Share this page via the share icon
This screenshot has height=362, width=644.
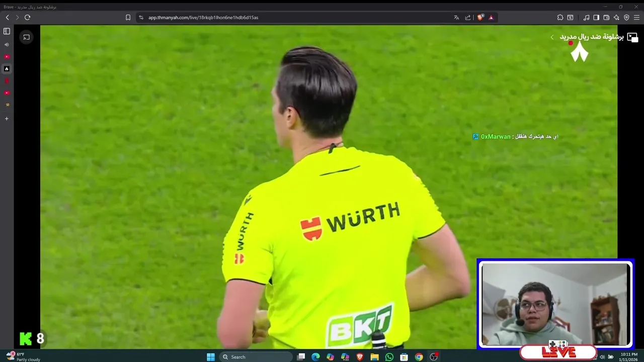468,17
